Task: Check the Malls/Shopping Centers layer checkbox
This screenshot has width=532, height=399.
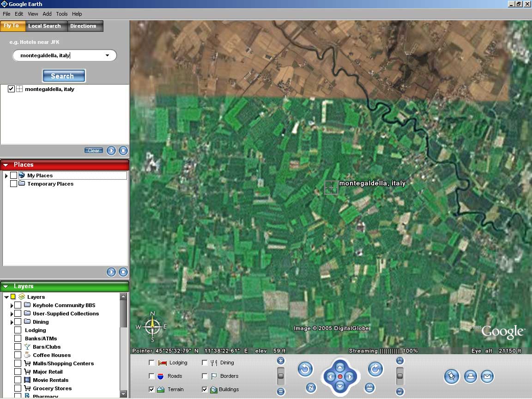Action: click(x=18, y=363)
